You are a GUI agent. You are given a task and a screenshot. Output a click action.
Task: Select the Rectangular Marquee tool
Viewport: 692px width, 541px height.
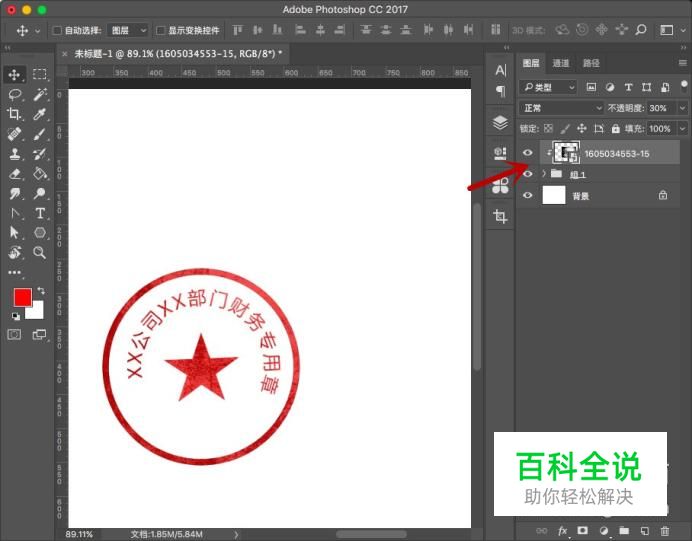40,74
